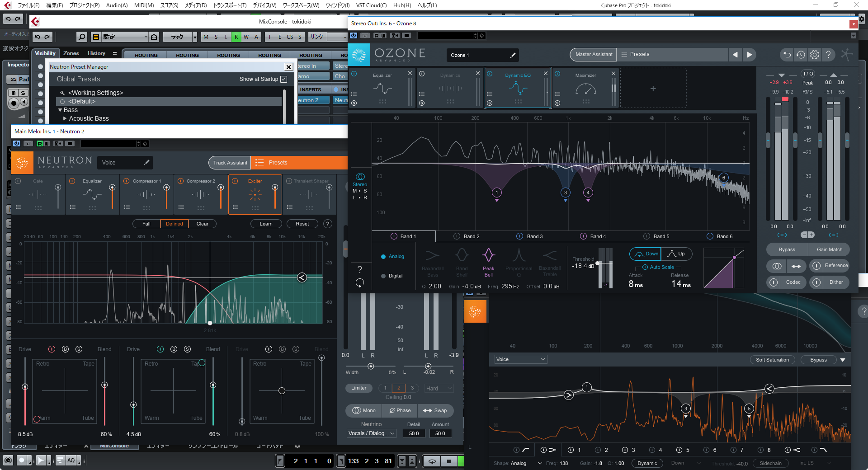Toggle Auto Scale in Dynamic EQ
Screen dimensions: 868x470
click(x=645, y=267)
